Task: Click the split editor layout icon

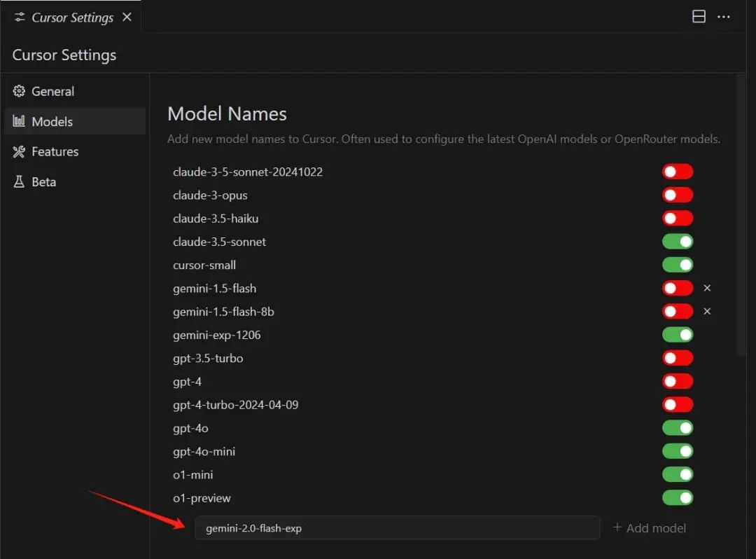Action: 699,17
